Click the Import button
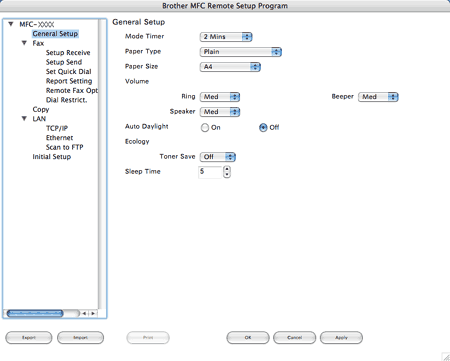The image size is (450, 361). [80, 338]
